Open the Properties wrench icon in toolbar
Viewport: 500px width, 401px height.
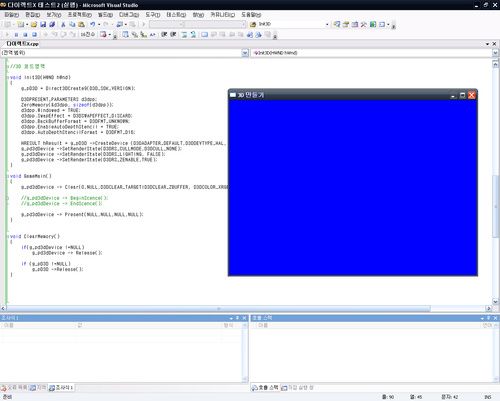(364, 24)
